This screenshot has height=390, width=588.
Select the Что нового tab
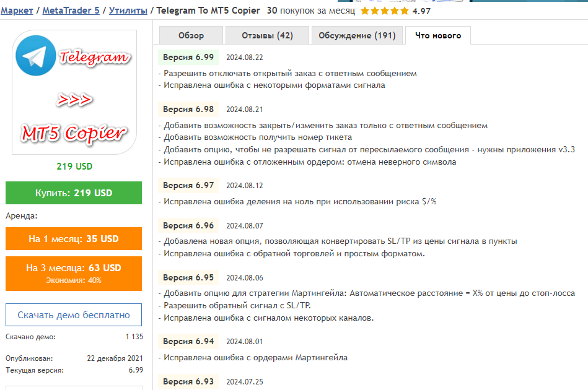click(438, 35)
